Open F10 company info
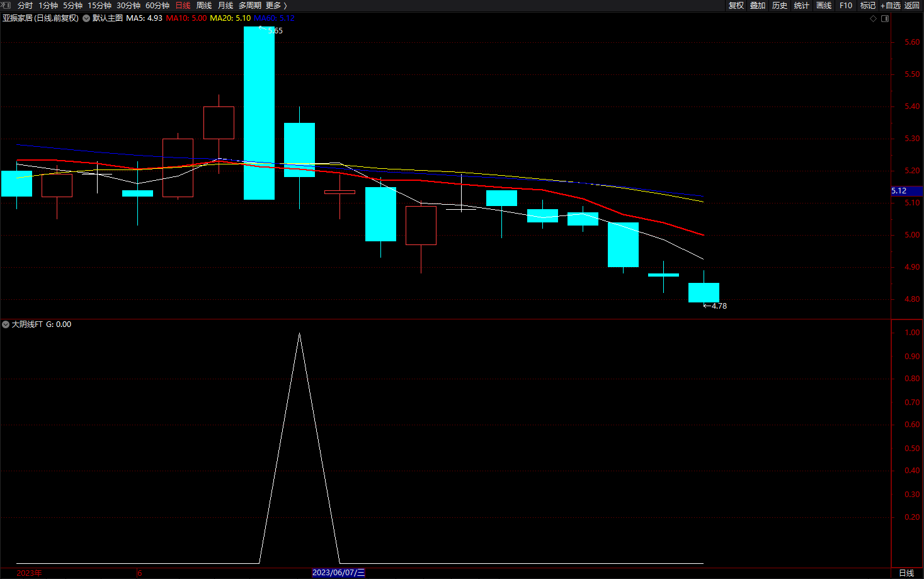924x579 pixels. click(846, 6)
